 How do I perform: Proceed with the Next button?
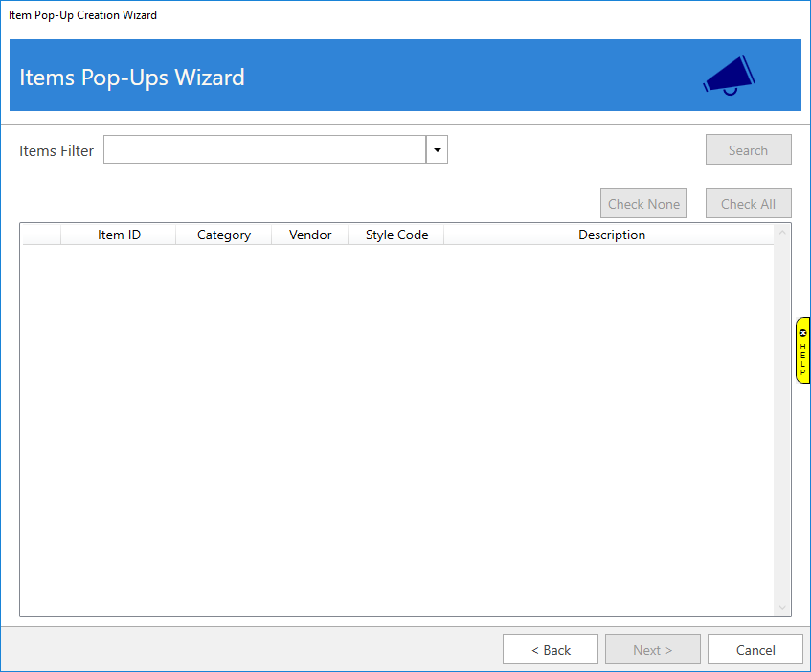coord(652,650)
